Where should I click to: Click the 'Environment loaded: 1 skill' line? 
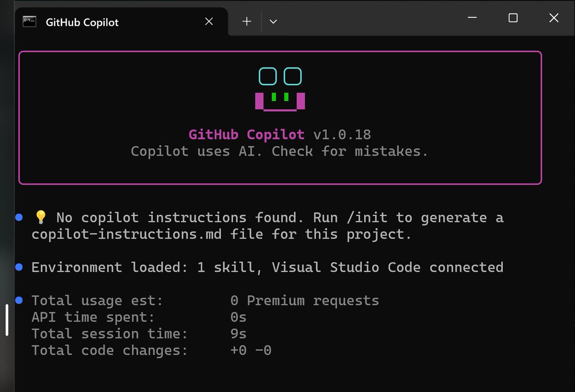tap(267, 267)
